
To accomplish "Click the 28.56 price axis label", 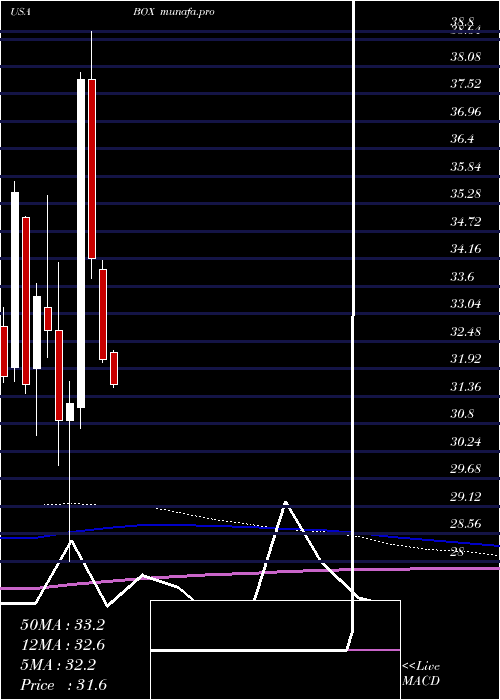I will tap(466, 524).
